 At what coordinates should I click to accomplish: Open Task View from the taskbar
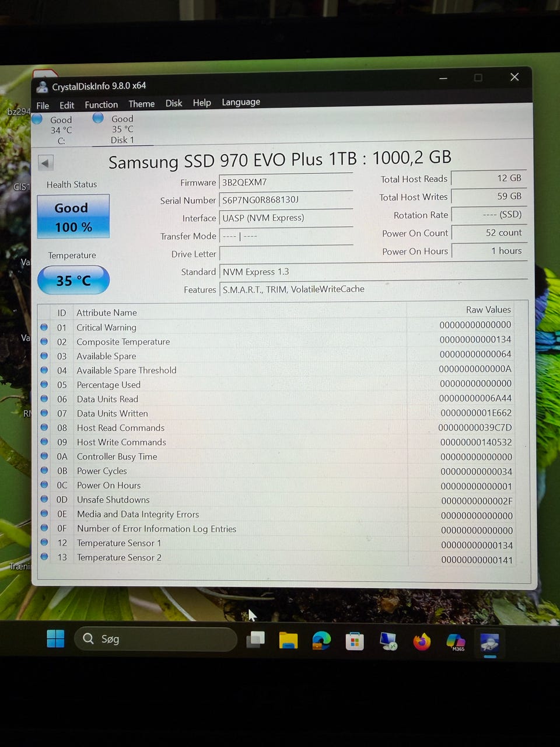(x=255, y=640)
